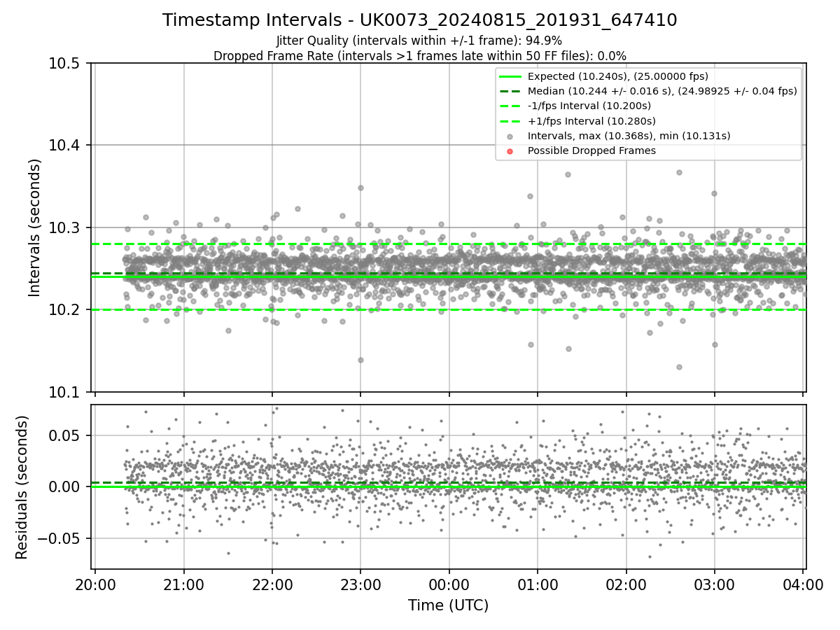Select legend entry starting with 'Median (10.244'

[662, 91]
